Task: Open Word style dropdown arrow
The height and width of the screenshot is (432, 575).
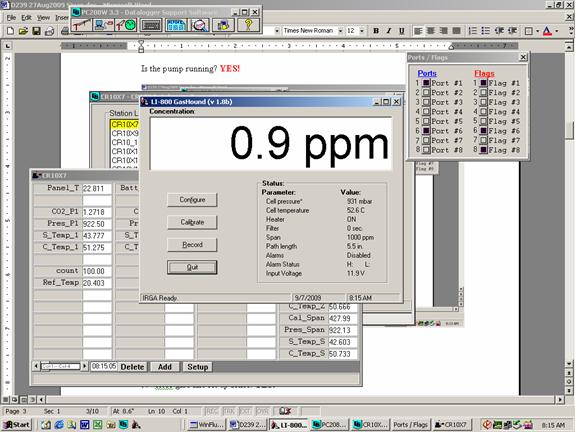Action: pos(276,31)
